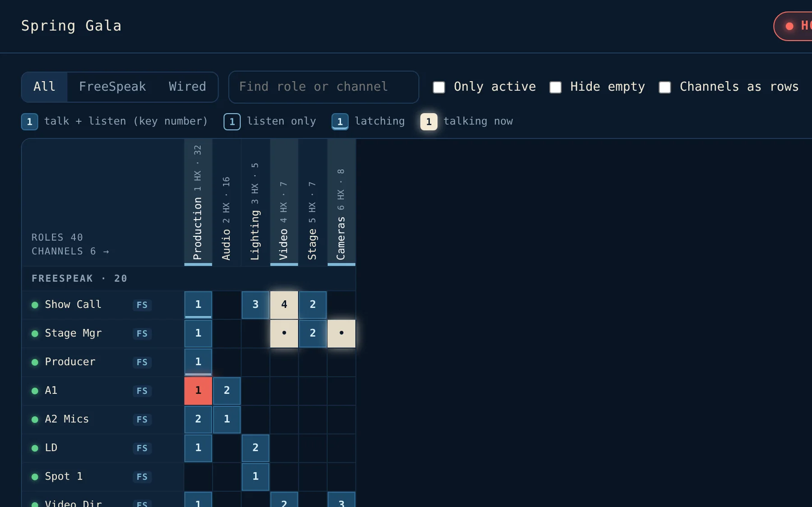Select the A1 role row
Screen dimensions: 812x507
[x=103, y=391]
